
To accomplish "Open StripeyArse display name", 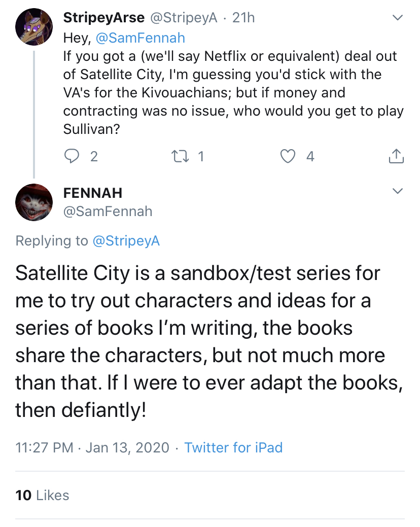I will 104,17.
